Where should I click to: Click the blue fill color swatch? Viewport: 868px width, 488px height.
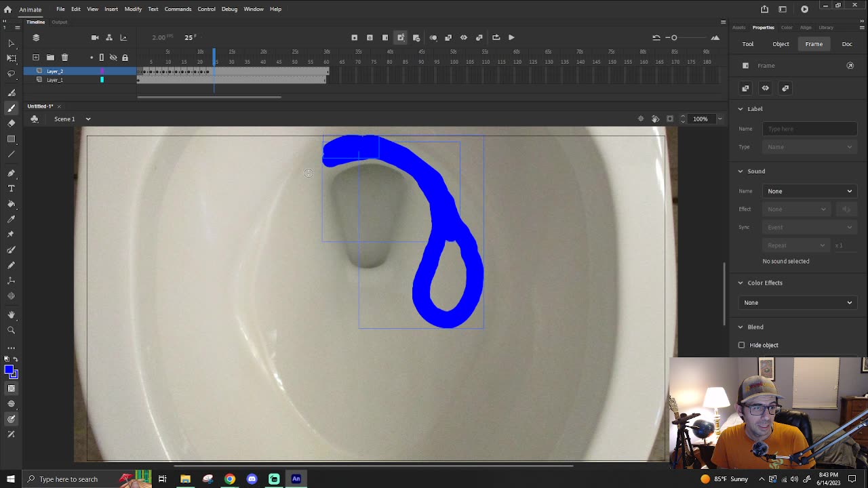(x=9, y=370)
